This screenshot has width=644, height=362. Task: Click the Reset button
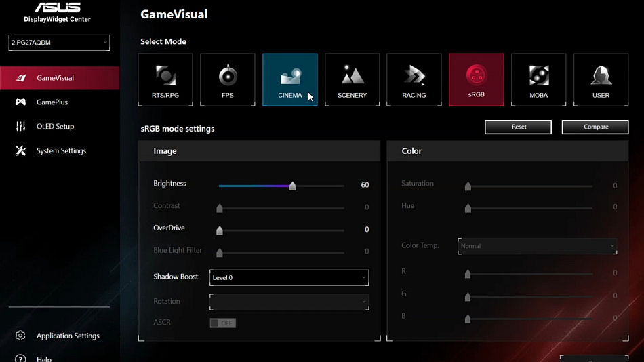point(519,127)
